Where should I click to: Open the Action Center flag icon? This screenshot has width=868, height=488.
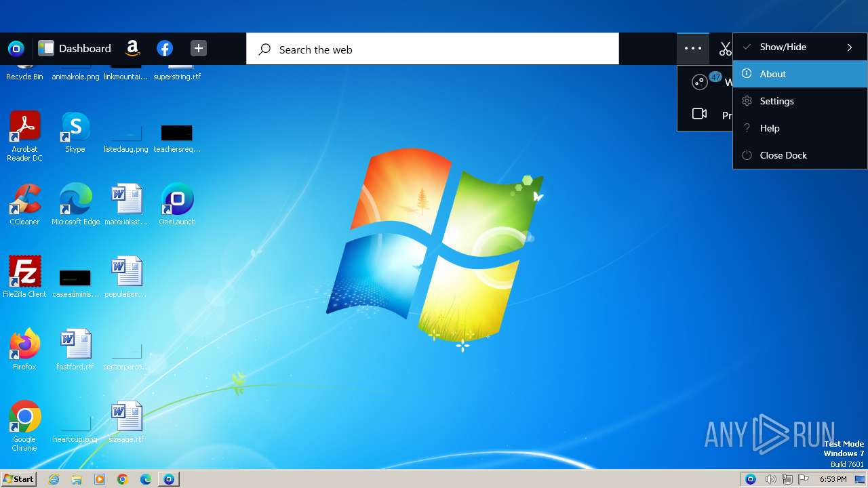[805, 479]
